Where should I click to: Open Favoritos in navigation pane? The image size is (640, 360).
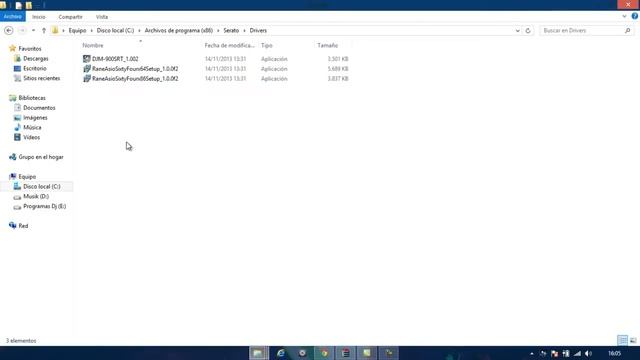point(30,49)
